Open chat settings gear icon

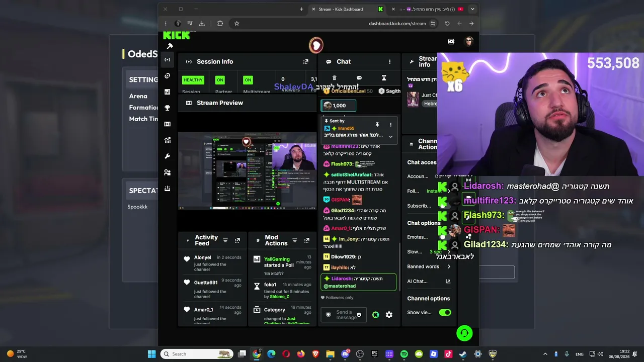[389, 315]
